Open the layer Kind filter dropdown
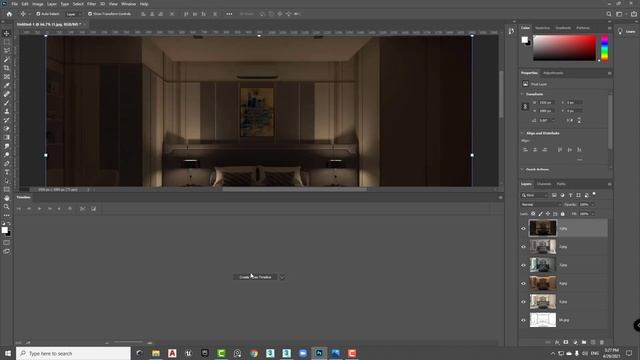This screenshot has width=640, height=360. (535, 196)
